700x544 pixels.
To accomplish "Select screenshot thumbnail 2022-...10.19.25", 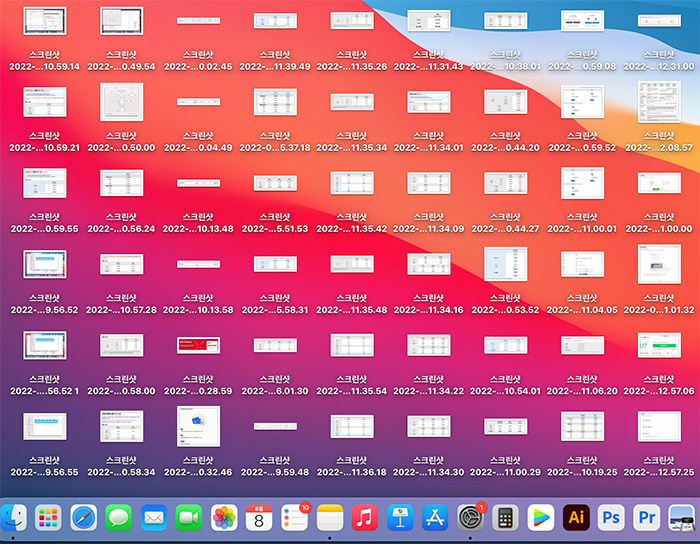I will 582,427.
